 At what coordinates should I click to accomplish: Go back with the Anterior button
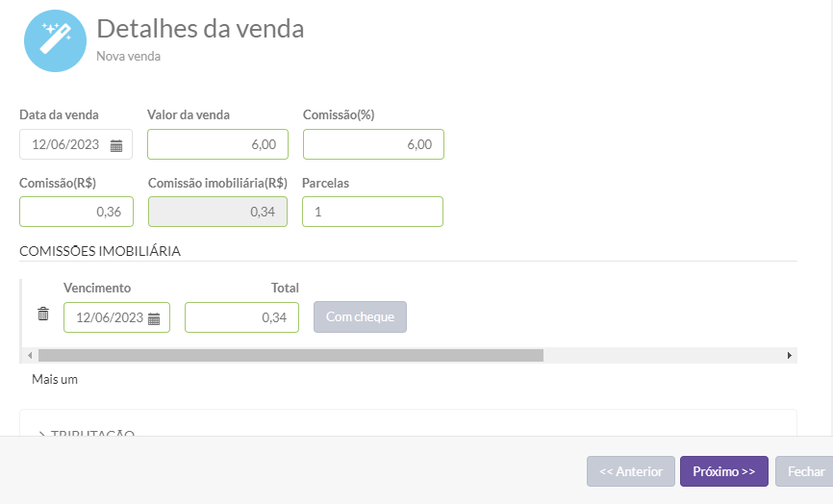click(631, 471)
